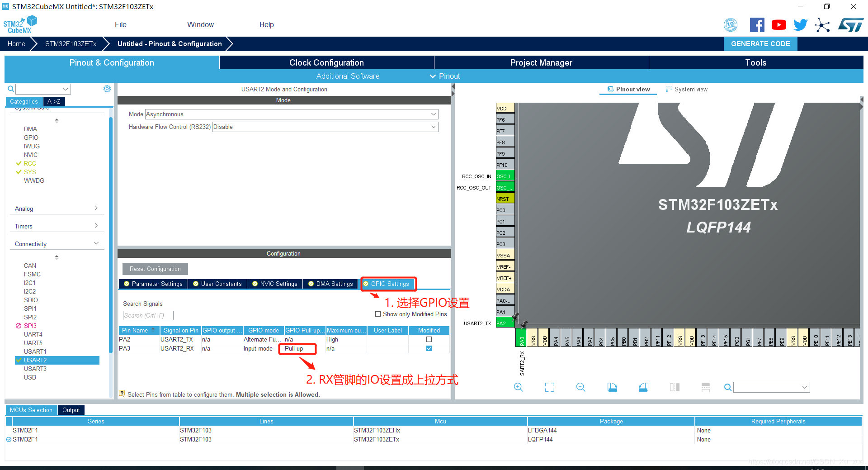This screenshot has width=868, height=470.
Task: Click the Reset Configuration button
Action: click(155, 269)
